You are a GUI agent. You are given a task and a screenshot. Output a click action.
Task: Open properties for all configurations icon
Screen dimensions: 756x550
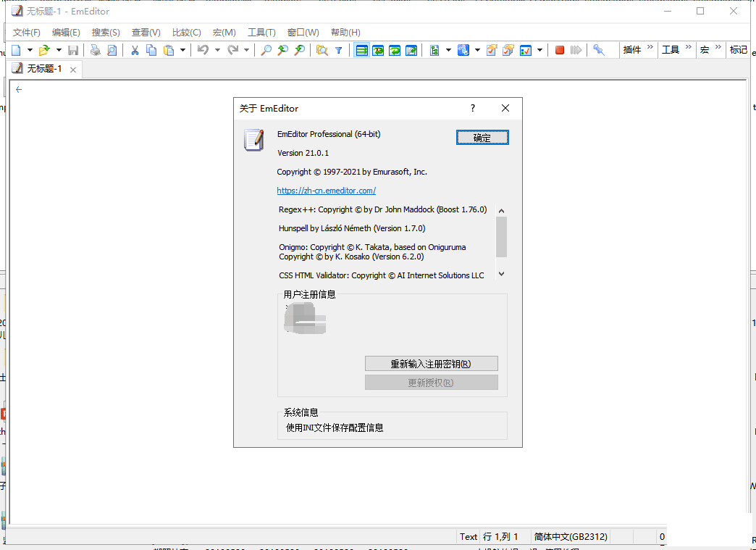tap(508, 50)
